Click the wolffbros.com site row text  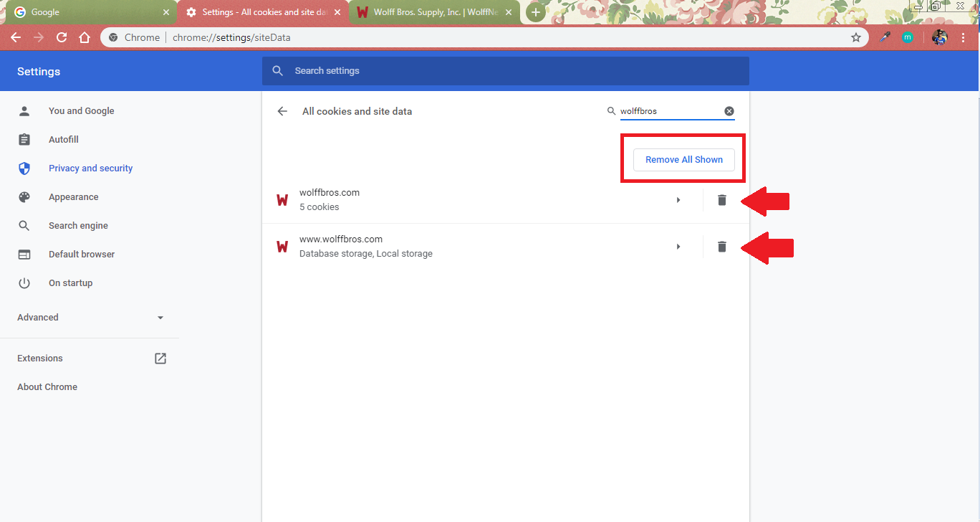[x=330, y=193]
